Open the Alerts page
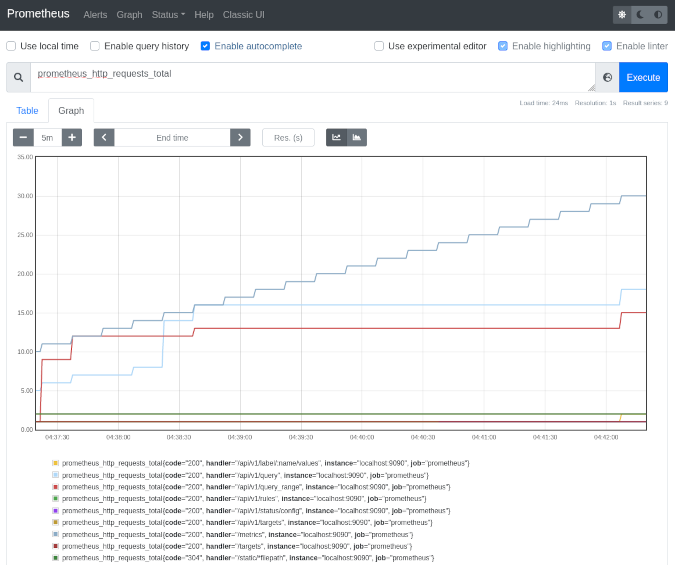675x565 pixels. click(95, 15)
